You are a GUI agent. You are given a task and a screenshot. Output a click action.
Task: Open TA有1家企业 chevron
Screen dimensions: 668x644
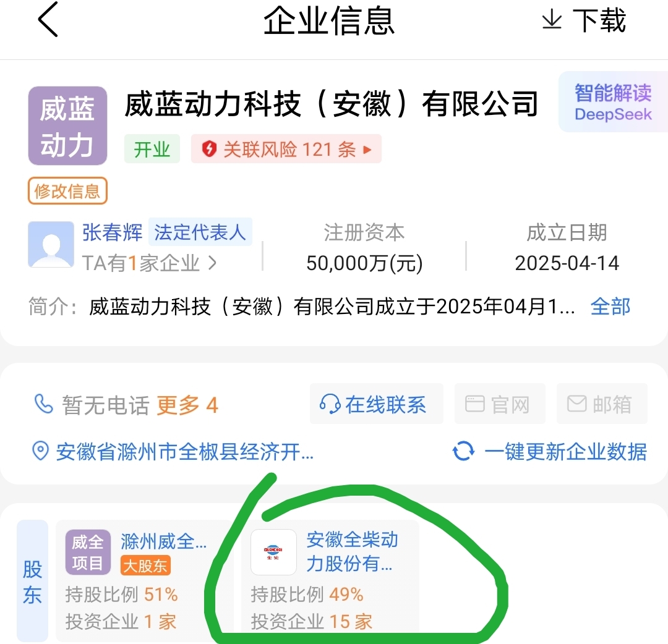point(213,263)
